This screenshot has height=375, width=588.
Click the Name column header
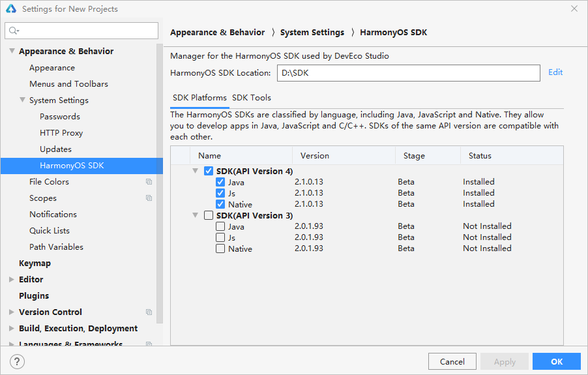pyautogui.click(x=241, y=156)
